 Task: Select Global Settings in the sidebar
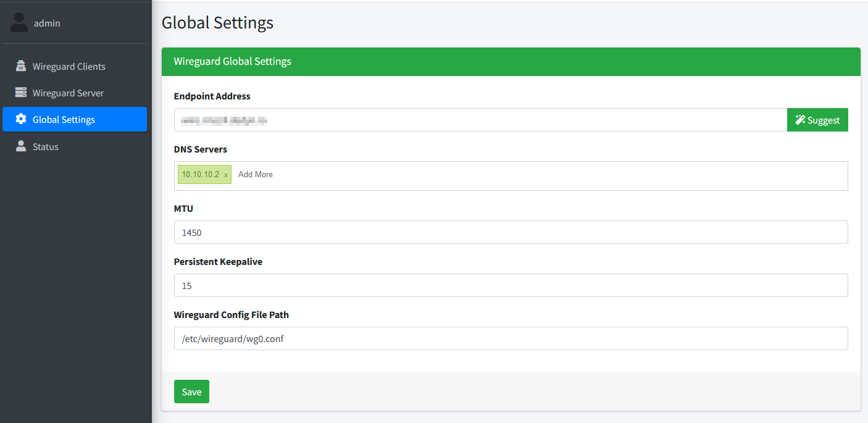pyautogui.click(x=75, y=119)
